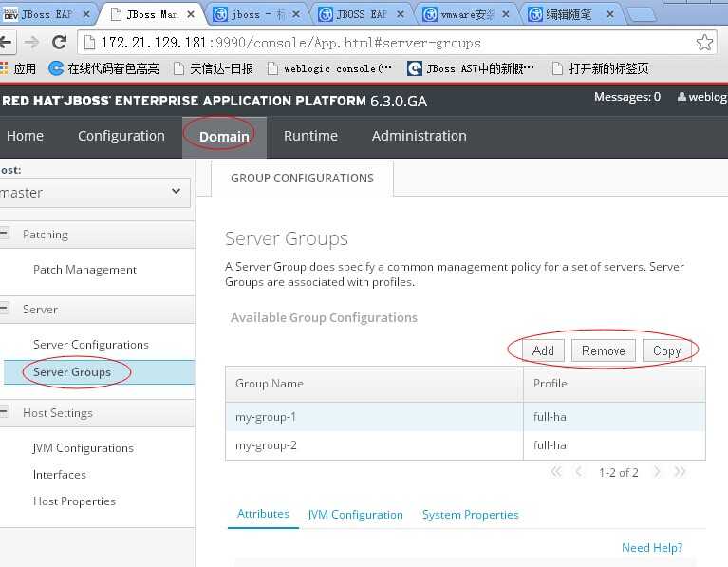Close the 编辑随笔 tab

point(610,15)
